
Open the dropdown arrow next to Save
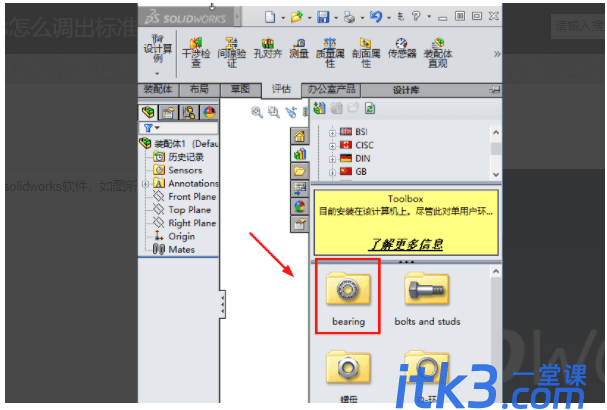coord(336,18)
